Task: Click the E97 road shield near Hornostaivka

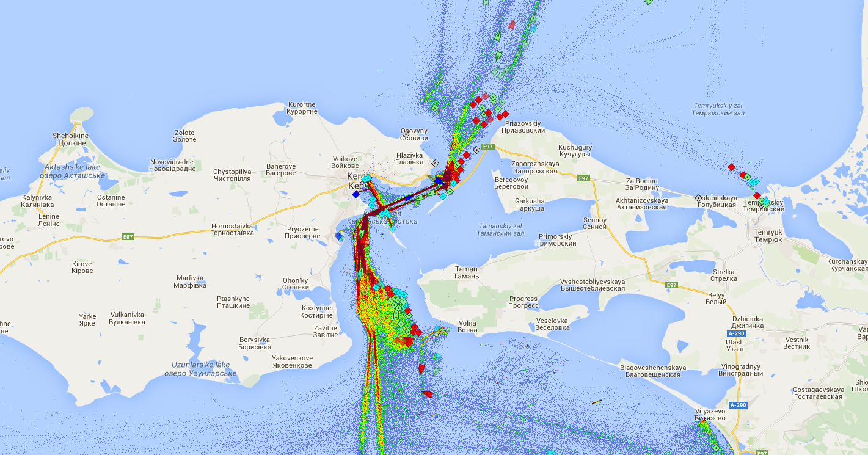Action: [x=127, y=236]
